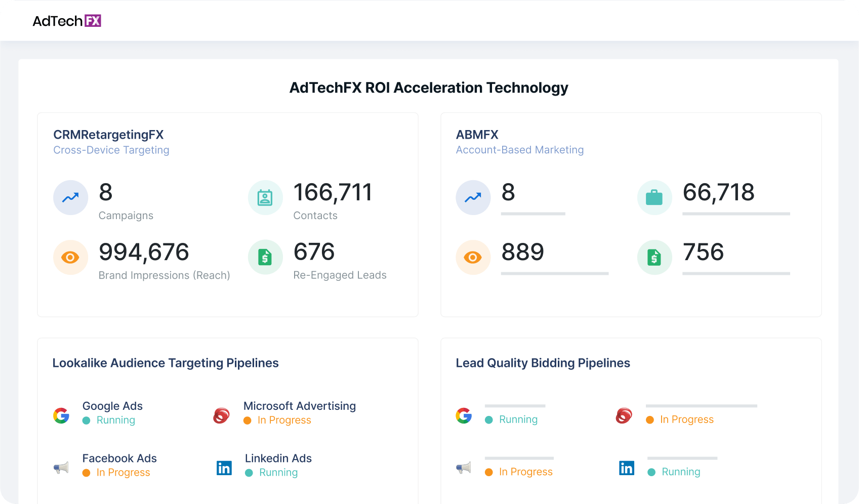This screenshot has width=859, height=504.
Task: Open the Cross-Device Targeting link
Action: (x=111, y=150)
